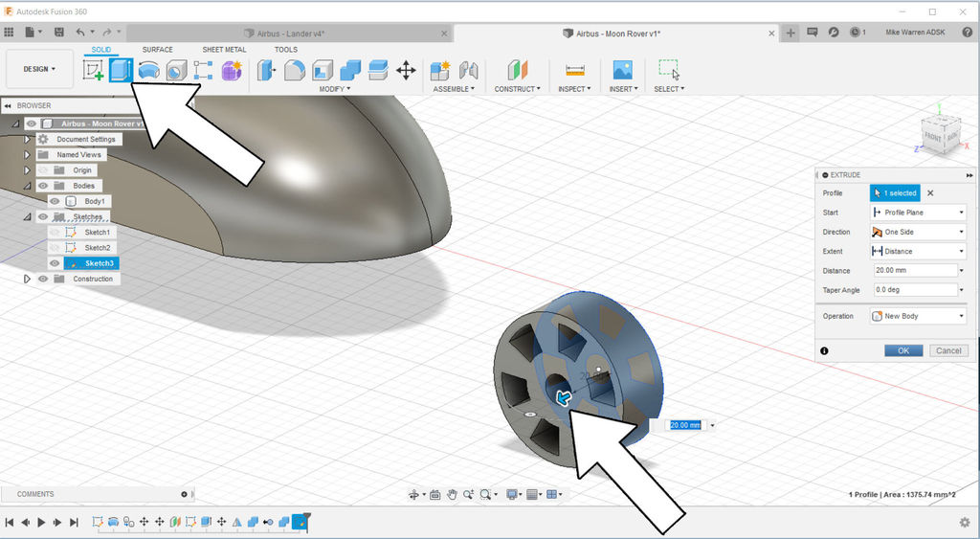Toggle visibility of Sketches folder
The image size is (980, 539).
click(43, 217)
